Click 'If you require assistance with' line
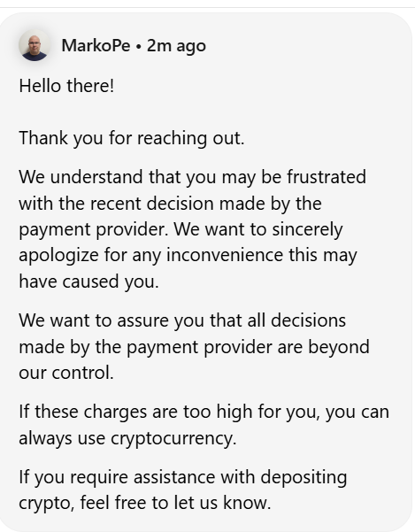 (183, 477)
